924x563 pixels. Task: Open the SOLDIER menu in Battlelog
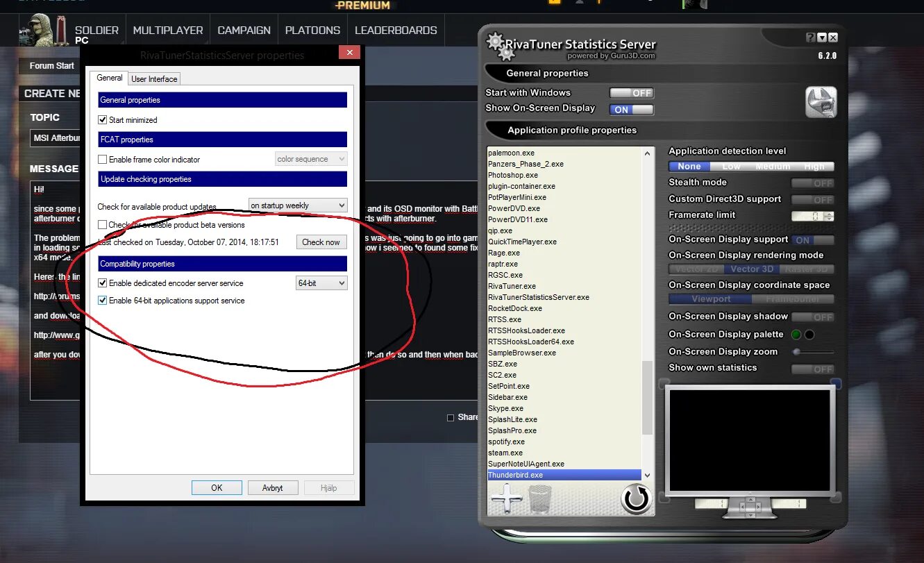(x=96, y=31)
